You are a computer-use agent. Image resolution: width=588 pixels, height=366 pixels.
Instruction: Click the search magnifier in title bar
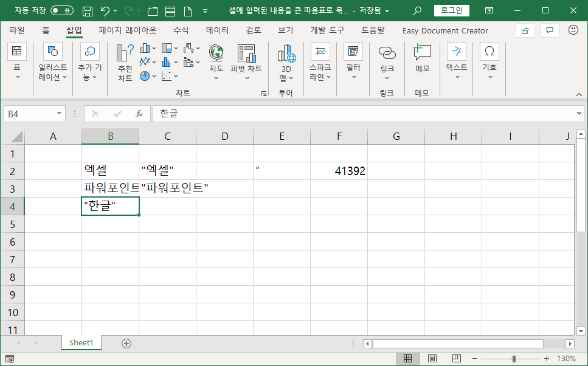(x=417, y=11)
